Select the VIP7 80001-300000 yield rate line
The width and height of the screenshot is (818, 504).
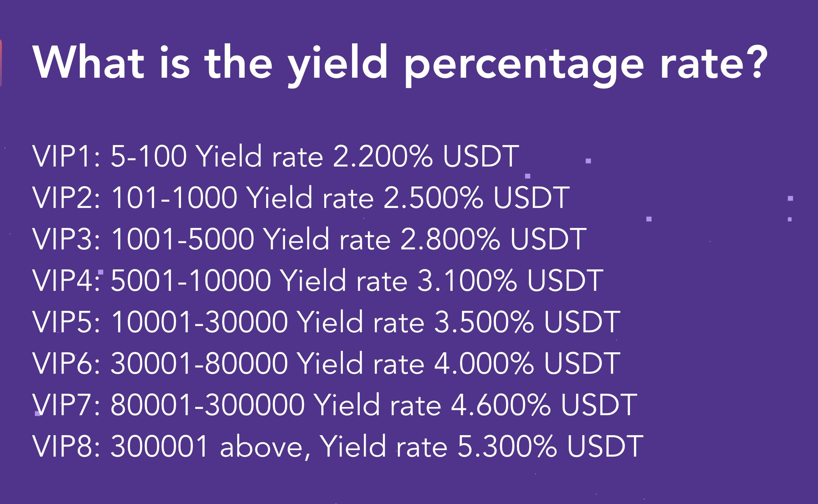point(335,405)
